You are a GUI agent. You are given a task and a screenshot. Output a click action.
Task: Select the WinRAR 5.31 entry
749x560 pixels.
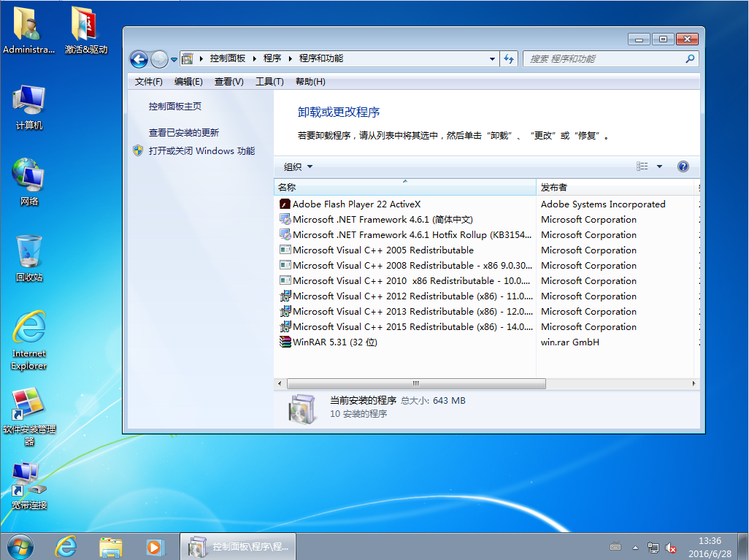tap(327, 342)
